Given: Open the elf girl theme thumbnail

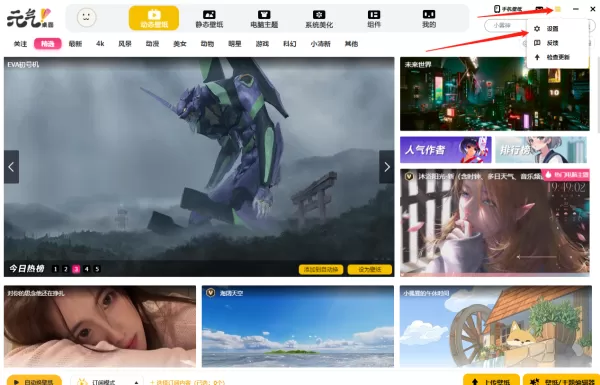Looking at the screenshot, I should pyautogui.click(x=494, y=222).
